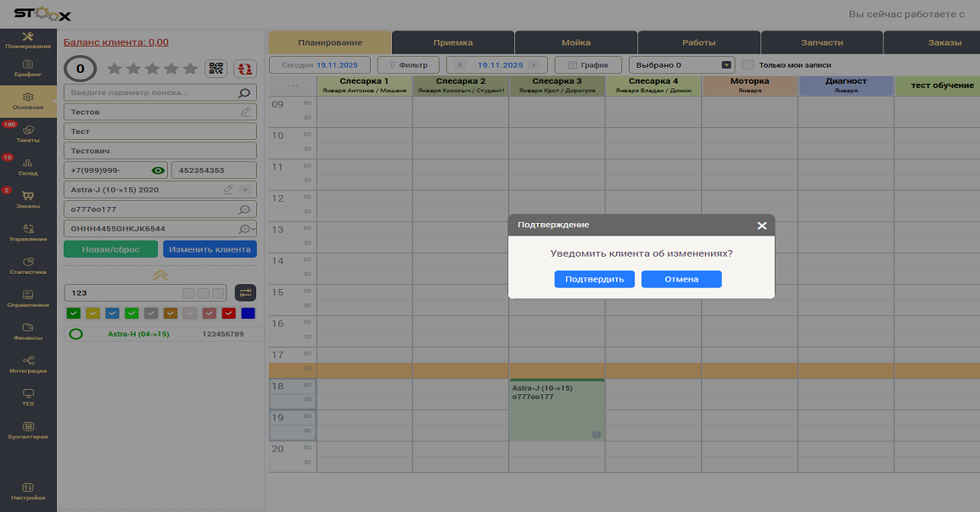Toggle the gray color checkbox
Screen dimensions: 980x512
[x=151, y=314]
